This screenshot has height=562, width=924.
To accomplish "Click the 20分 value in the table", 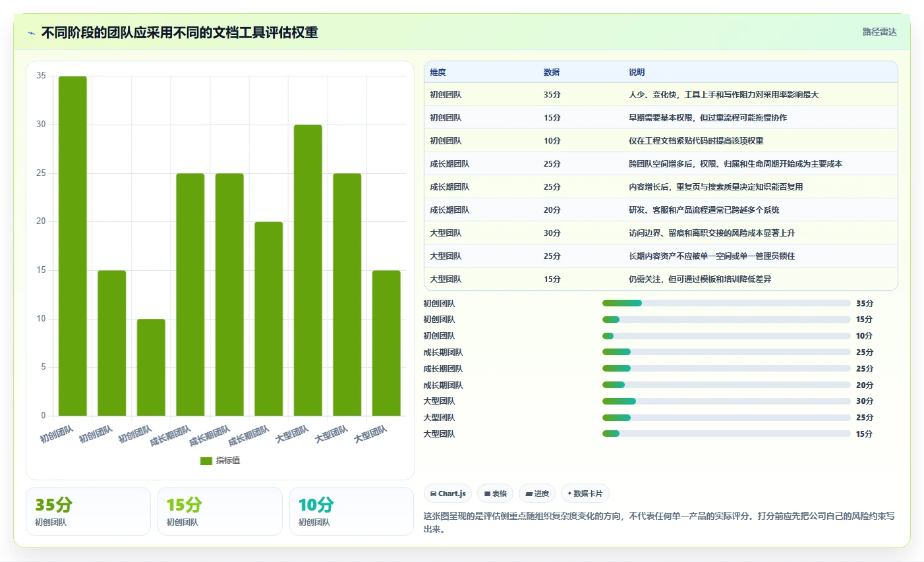I will pyautogui.click(x=552, y=210).
